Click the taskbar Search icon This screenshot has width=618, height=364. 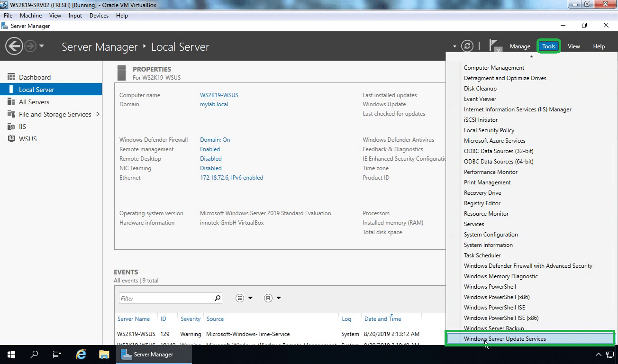point(34,355)
